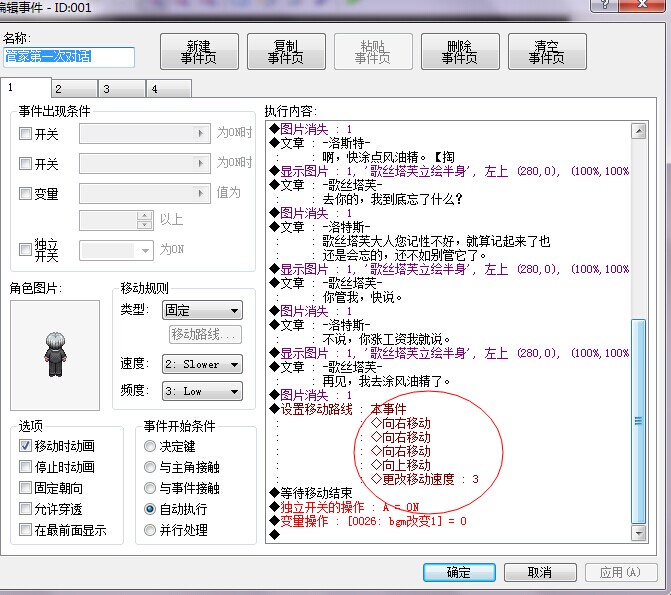Check the 在最前面显示 option
The width and height of the screenshot is (671, 595).
pos(25,530)
